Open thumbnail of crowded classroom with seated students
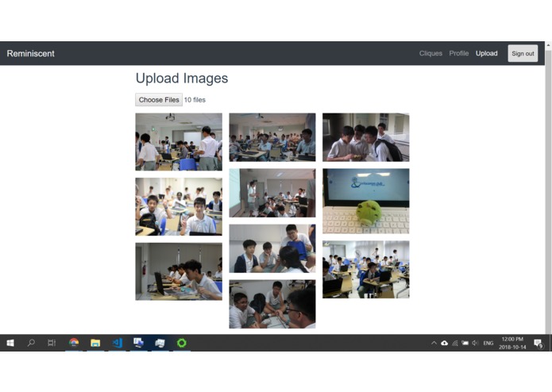 (x=272, y=137)
